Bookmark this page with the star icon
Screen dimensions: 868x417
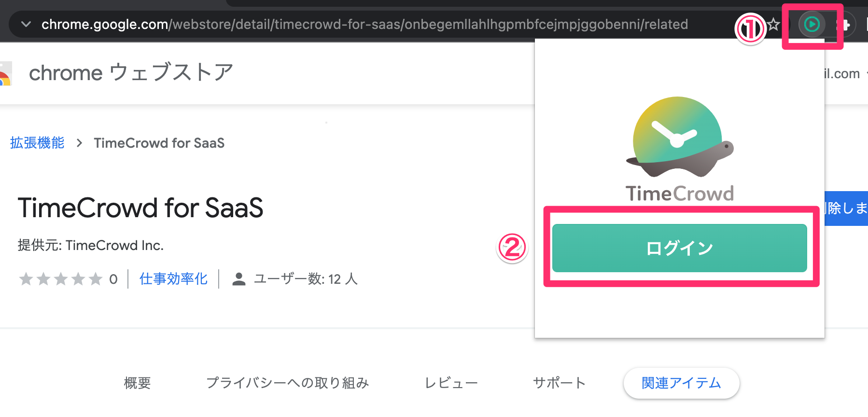click(x=773, y=24)
